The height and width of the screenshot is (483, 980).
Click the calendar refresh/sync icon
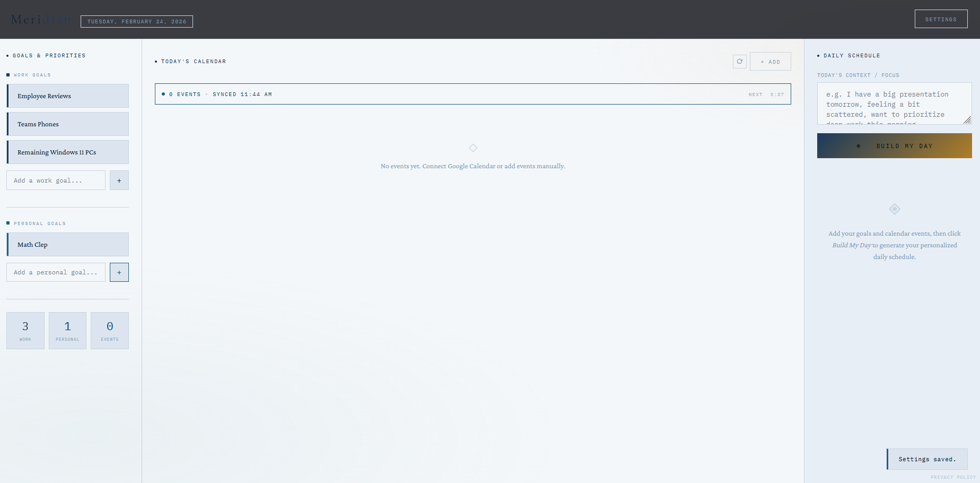coord(739,61)
